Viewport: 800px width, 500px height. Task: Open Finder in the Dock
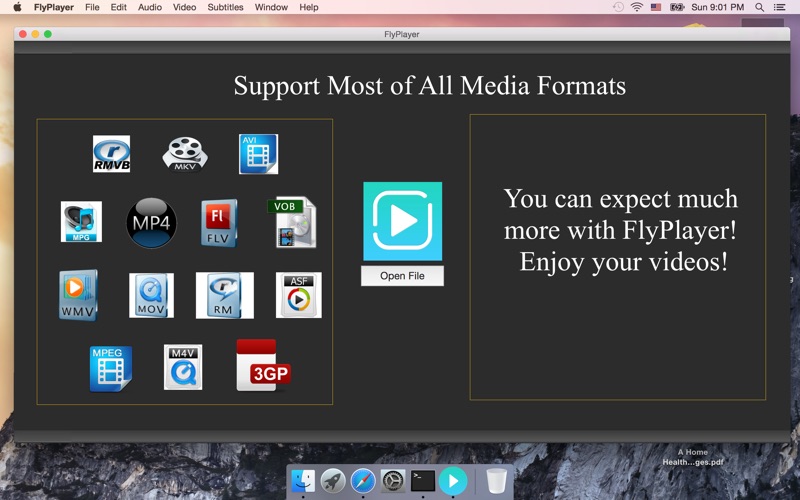pos(303,481)
